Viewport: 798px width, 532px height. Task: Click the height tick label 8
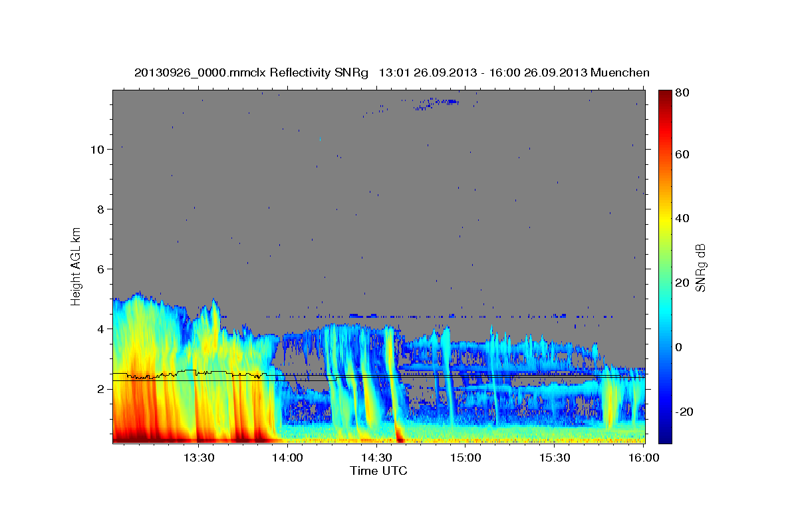[100, 209]
